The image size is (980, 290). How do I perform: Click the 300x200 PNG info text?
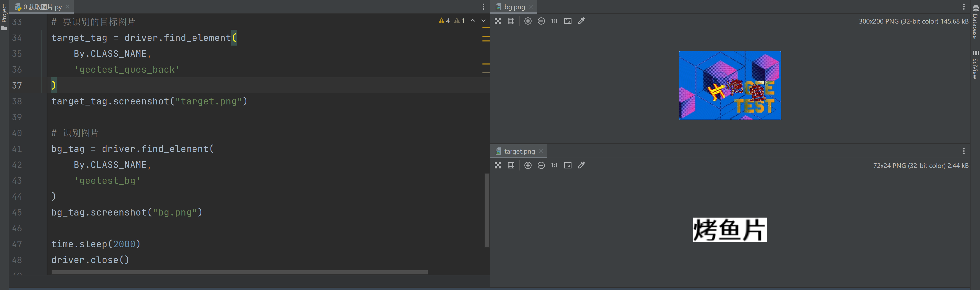(x=913, y=21)
